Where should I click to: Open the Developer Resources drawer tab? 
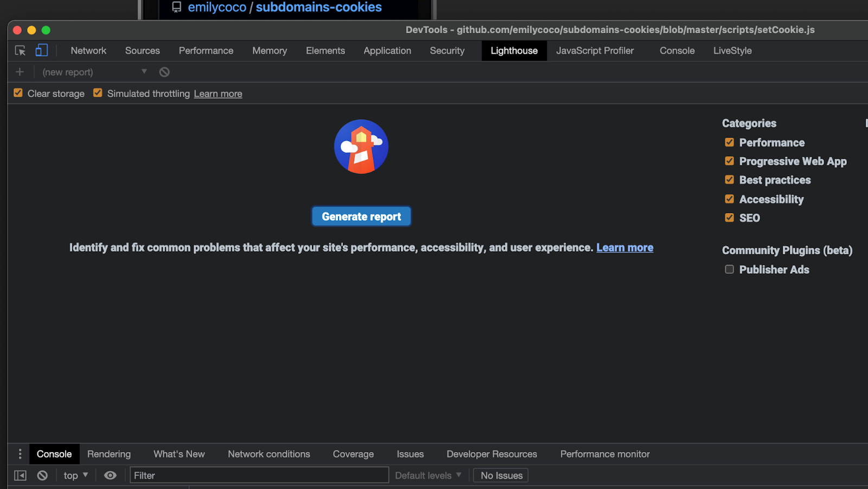click(x=492, y=454)
